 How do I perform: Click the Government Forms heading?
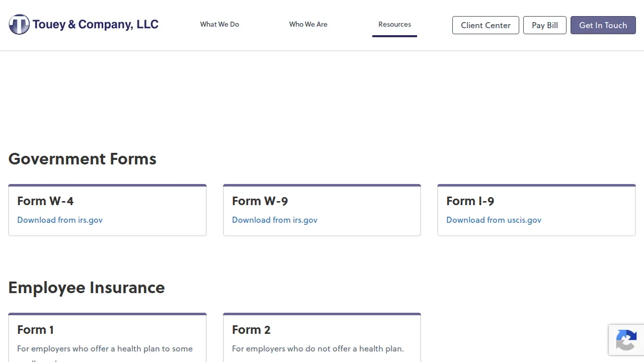coord(83,159)
